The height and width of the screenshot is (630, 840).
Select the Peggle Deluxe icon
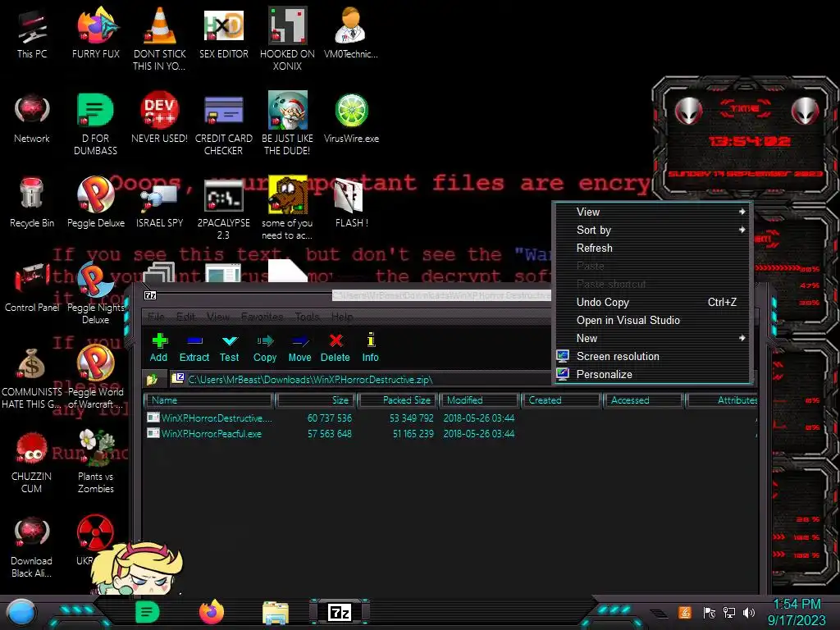click(x=96, y=203)
